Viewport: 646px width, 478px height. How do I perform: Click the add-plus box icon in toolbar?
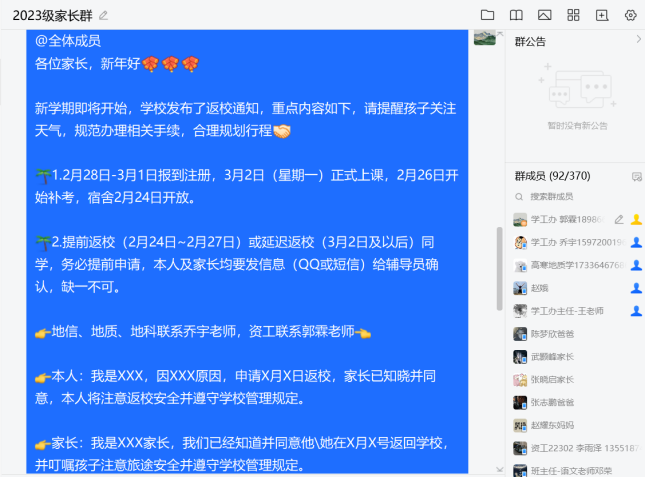(x=602, y=15)
